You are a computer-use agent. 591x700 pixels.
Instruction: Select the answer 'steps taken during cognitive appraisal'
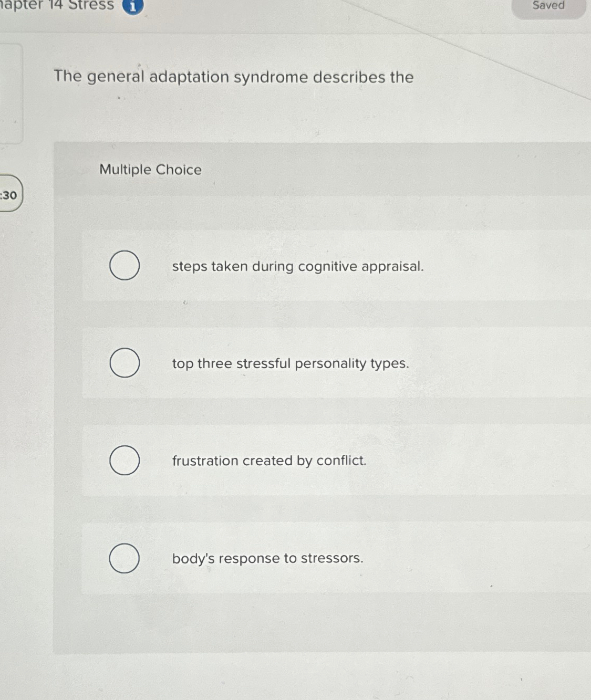click(124, 266)
